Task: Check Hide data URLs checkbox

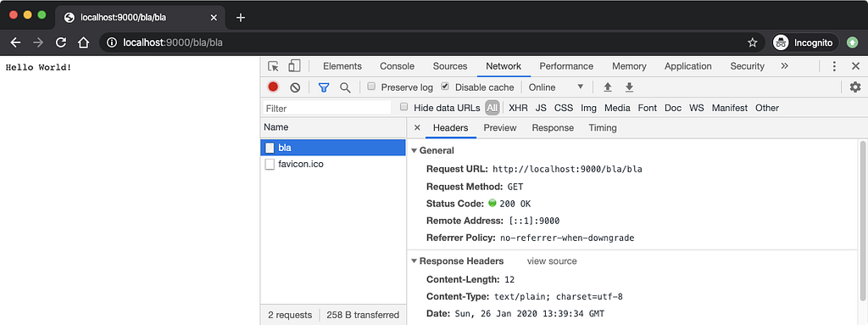Action: 404,107
